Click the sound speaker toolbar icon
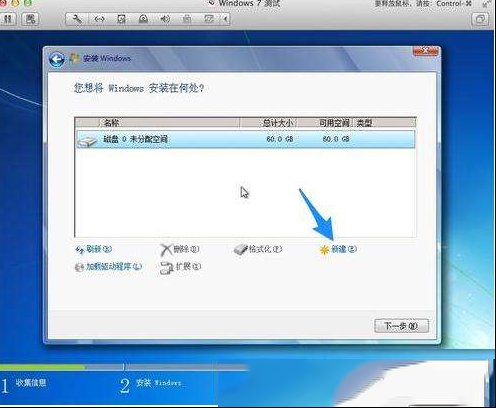The height and width of the screenshot is (408, 496). pyautogui.click(x=165, y=19)
